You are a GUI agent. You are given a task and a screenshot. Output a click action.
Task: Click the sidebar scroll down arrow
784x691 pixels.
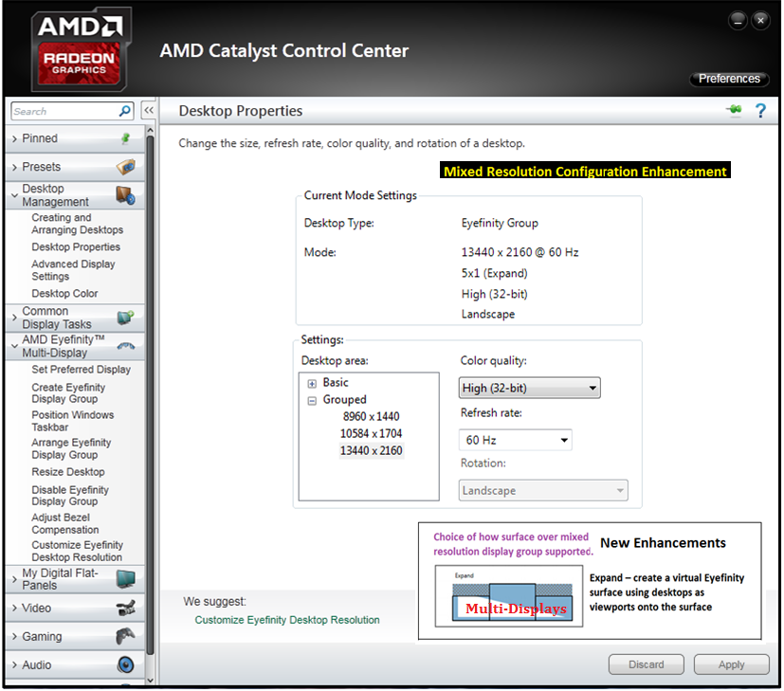coord(150,681)
